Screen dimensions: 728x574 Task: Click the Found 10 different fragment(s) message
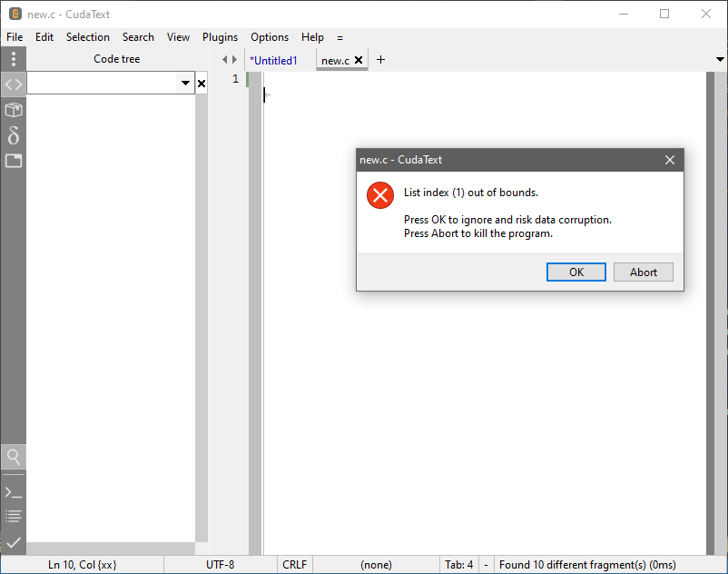587,565
